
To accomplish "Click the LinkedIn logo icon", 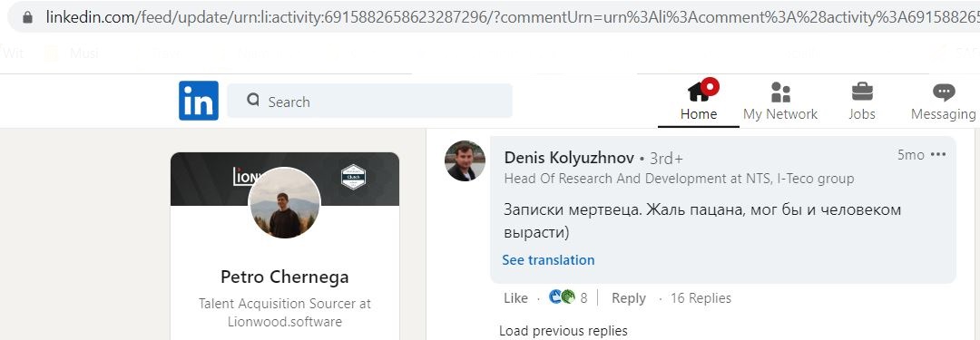I will (x=199, y=101).
